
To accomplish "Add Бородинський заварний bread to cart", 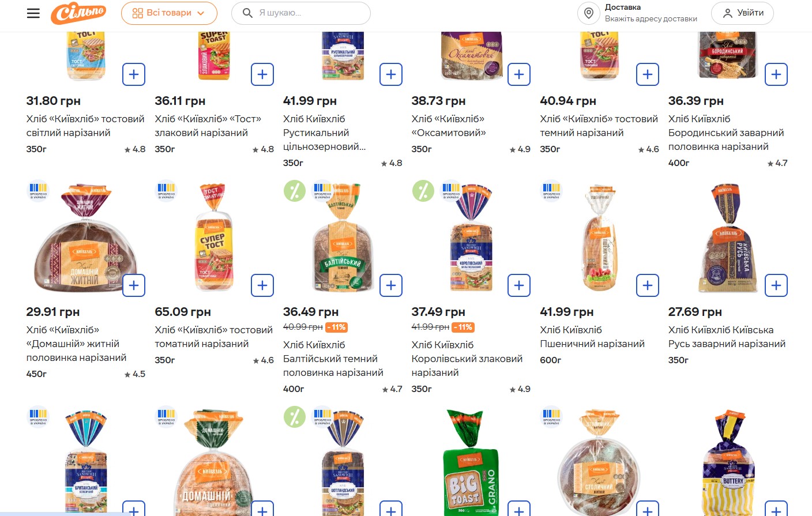I will [x=776, y=74].
